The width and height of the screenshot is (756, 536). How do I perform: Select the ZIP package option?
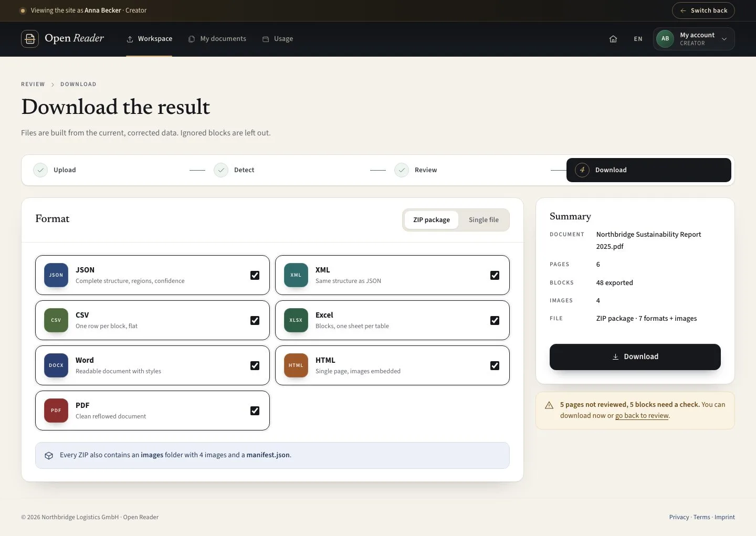click(432, 220)
